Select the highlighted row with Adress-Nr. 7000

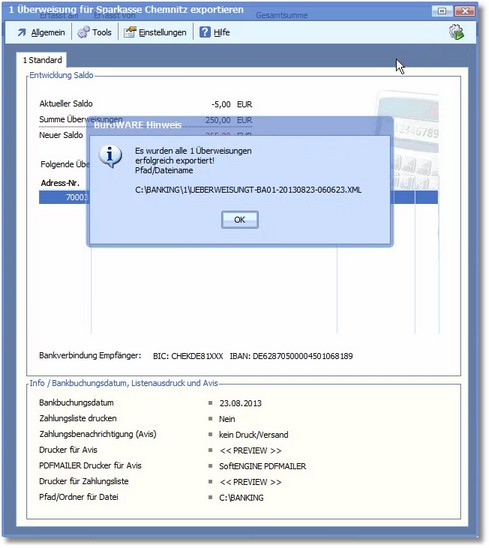pyautogui.click(x=238, y=197)
